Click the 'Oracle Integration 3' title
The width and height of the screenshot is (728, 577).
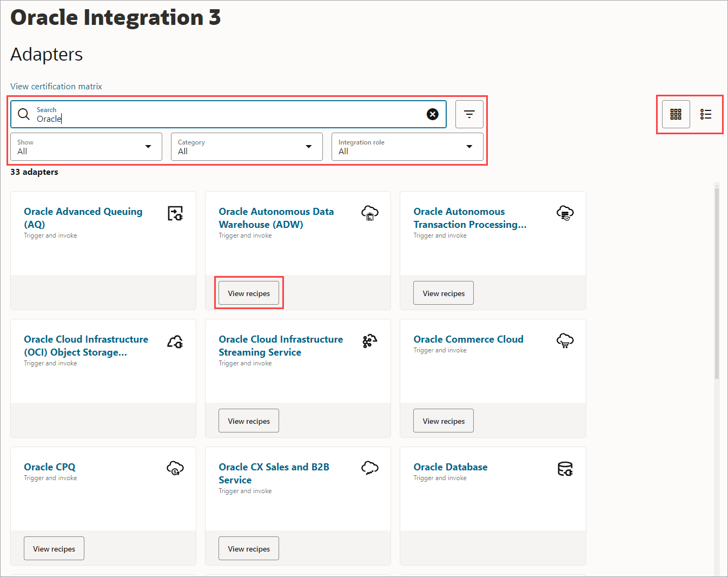coord(116,17)
